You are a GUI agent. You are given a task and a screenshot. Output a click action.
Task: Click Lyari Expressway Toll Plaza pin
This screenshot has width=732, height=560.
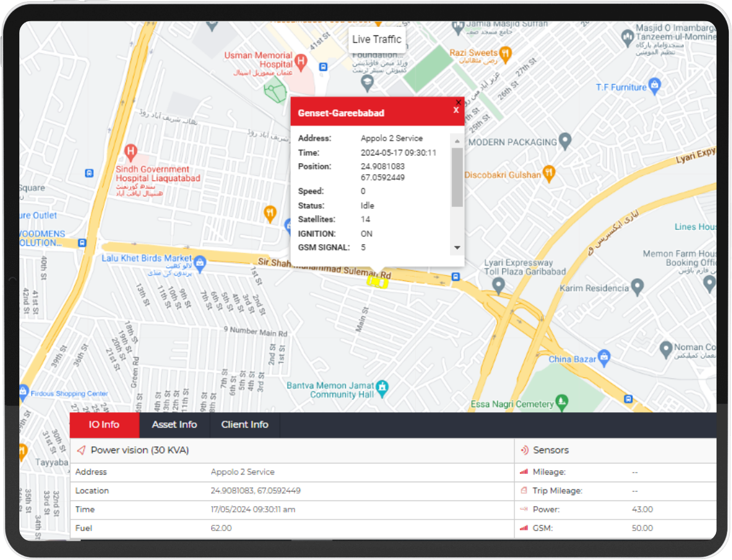tap(498, 286)
